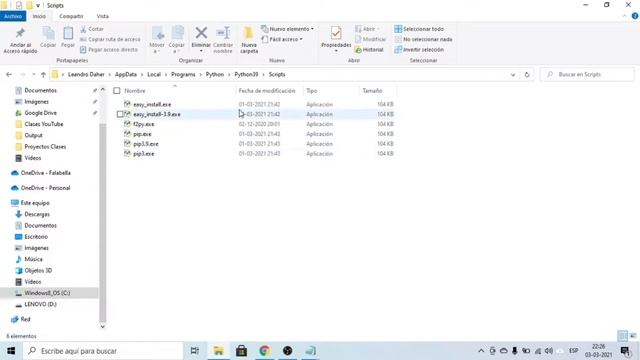Open the recent locations dropdown arrow

33,75
